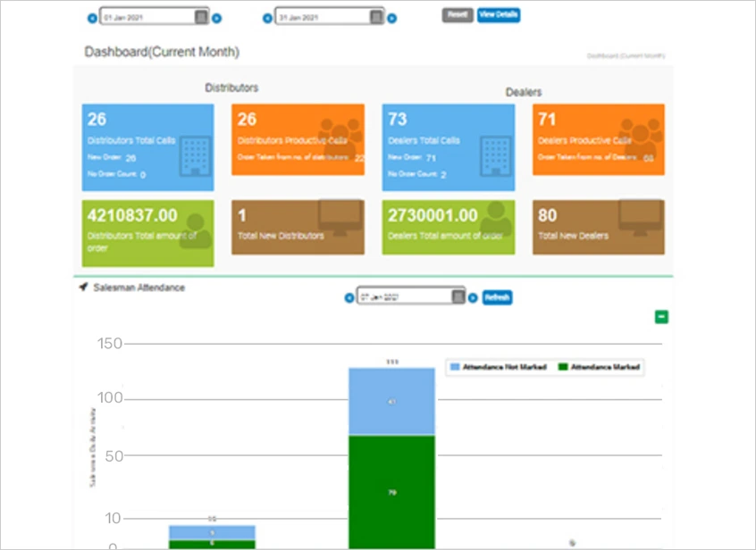756x550 pixels.
Task: Click the flag icon beside Salesman Attendance
Action: [81, 287]
